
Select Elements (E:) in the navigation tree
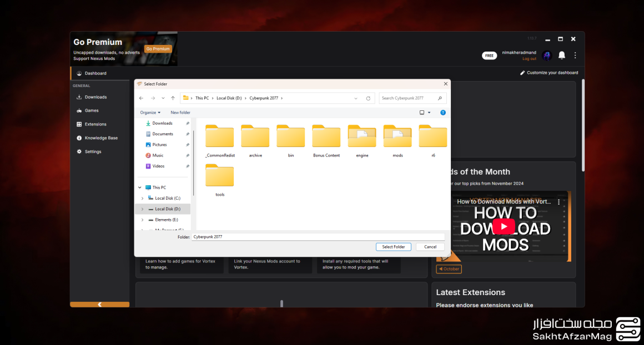(167, 220)
